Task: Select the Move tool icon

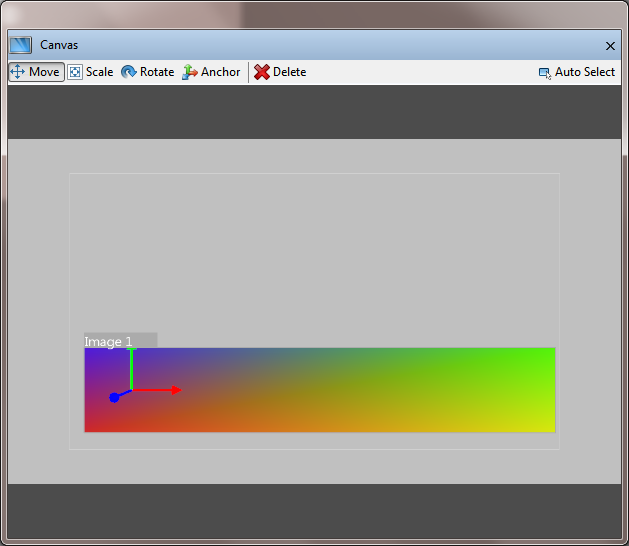Action: pyautogui.click(x=17, y=72)
